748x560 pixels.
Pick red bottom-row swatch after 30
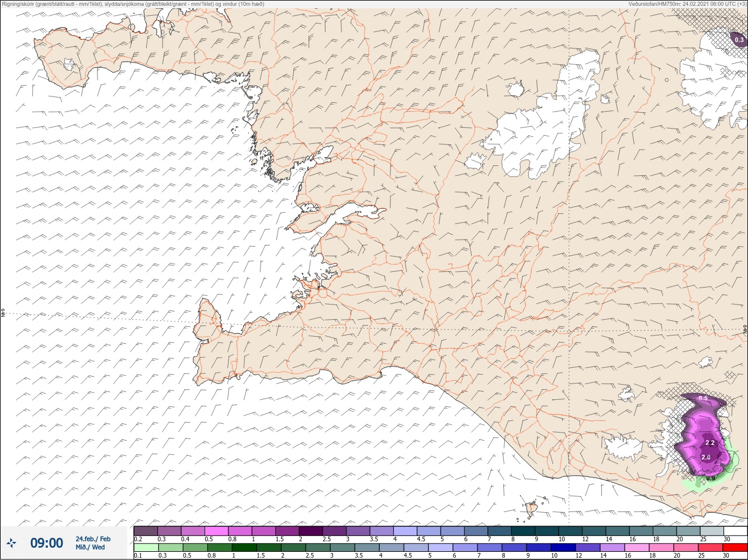[x=735, y=548]
